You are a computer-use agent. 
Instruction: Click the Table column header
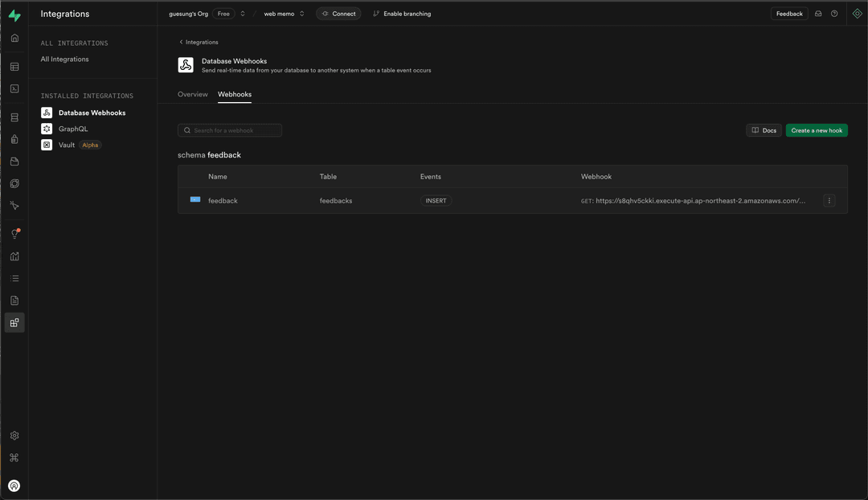click(328, 177)
